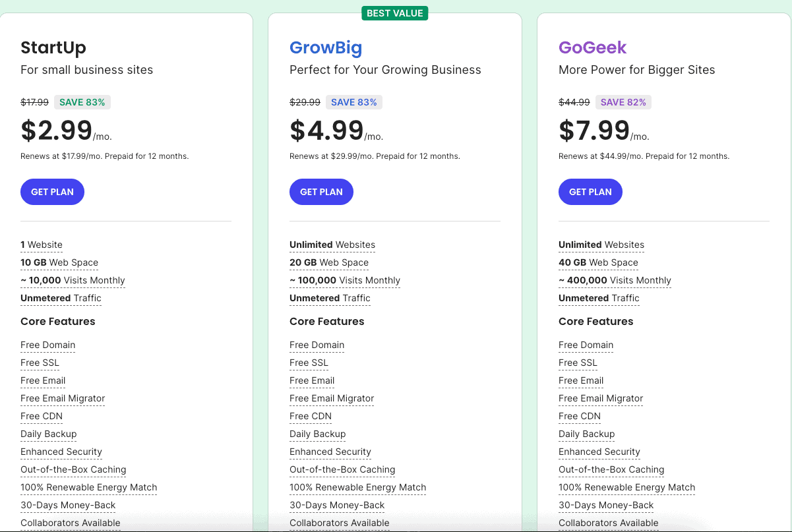This screenshot has height=532, width=792.
Task: Click GoGeek's SAVE 82% badge
Action: [623, 102]
